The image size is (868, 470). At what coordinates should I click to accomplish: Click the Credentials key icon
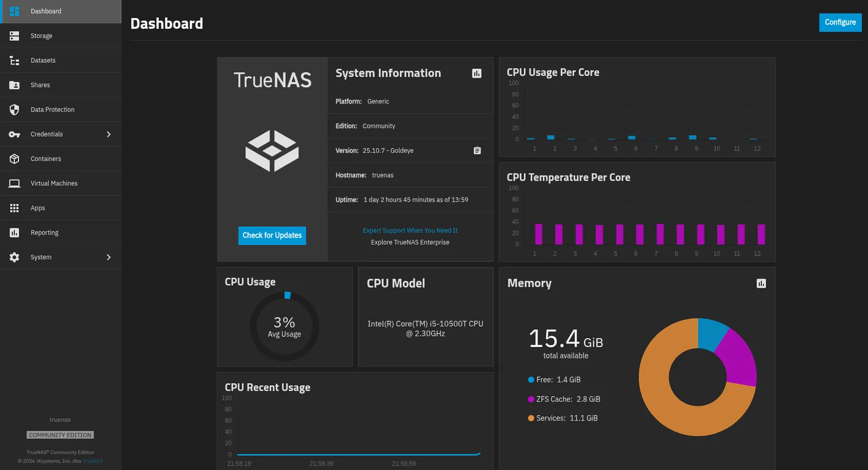(15, 134)
